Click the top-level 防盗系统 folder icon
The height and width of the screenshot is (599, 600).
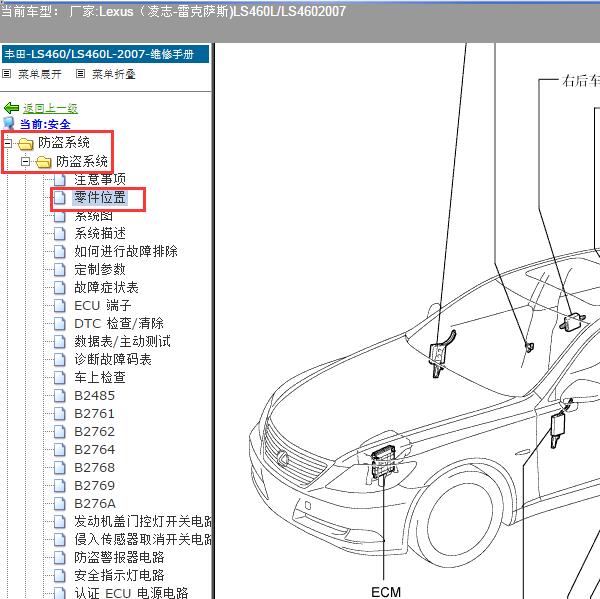25,143
